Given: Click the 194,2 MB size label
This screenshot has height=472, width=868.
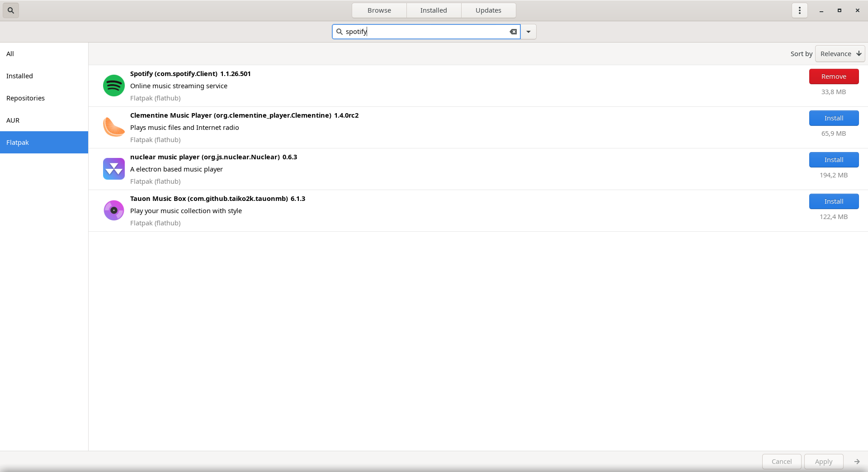Looking at the screenshot, I should (834, 175).
